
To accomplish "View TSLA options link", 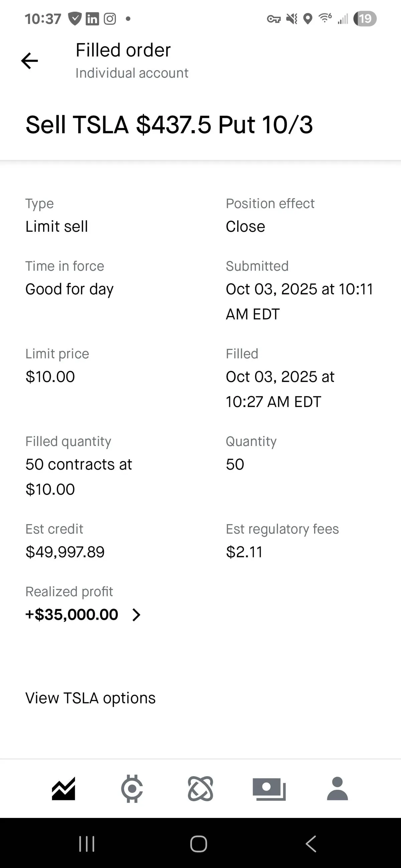I will (90, 698).
